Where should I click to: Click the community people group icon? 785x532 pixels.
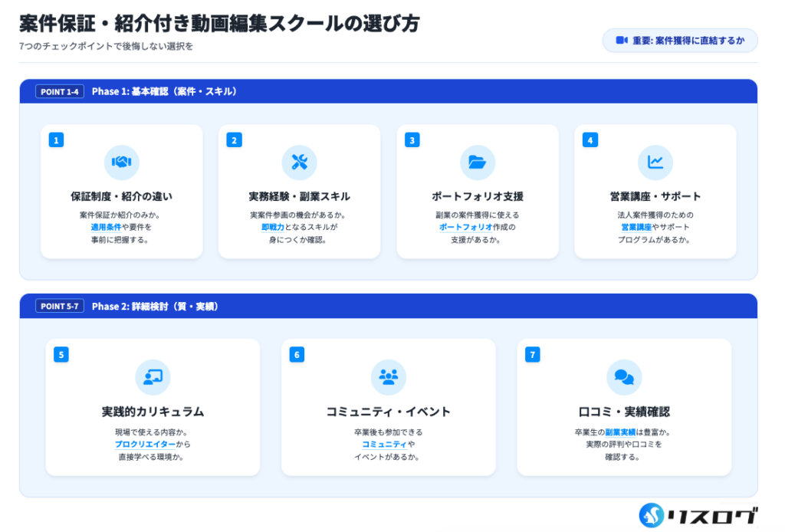[x=388, y=377]
